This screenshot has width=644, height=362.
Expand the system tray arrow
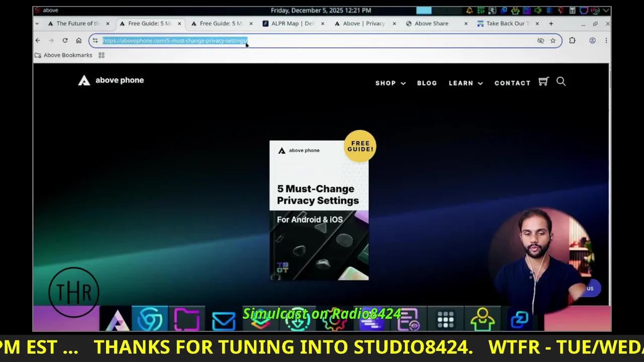[x=606, y=10]
